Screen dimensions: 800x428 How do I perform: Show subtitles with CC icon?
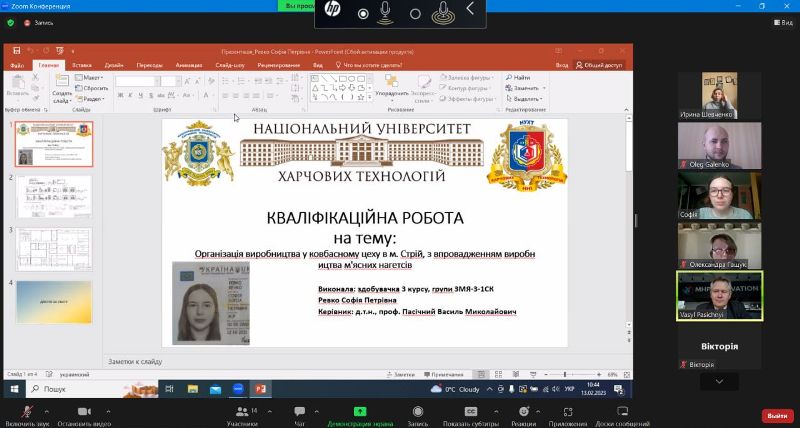[471, 414]
